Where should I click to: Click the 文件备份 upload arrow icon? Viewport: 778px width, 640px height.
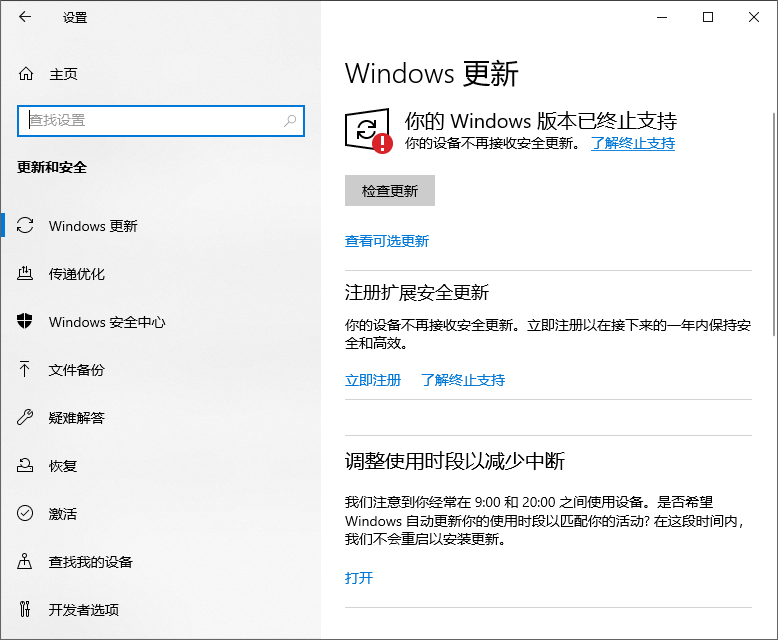point(25,369)
